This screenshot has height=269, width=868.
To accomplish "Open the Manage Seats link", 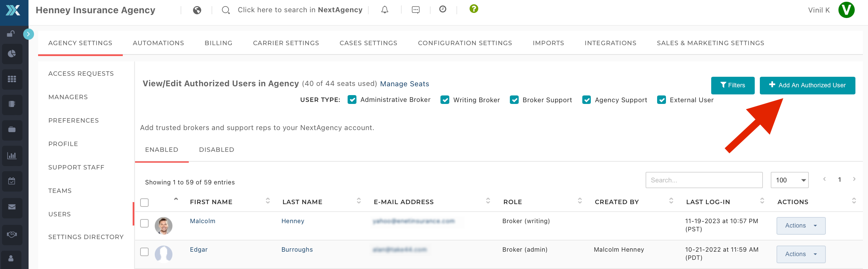I will [404, 84].
